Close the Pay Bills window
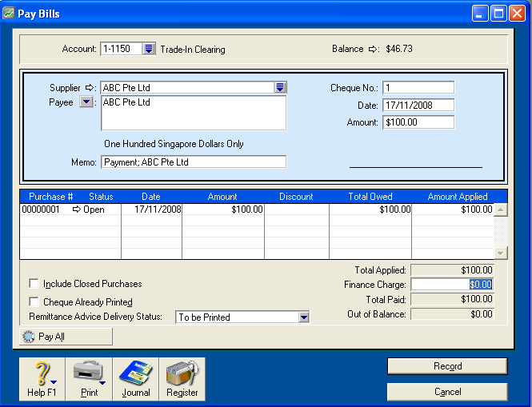 pos(518,14)
